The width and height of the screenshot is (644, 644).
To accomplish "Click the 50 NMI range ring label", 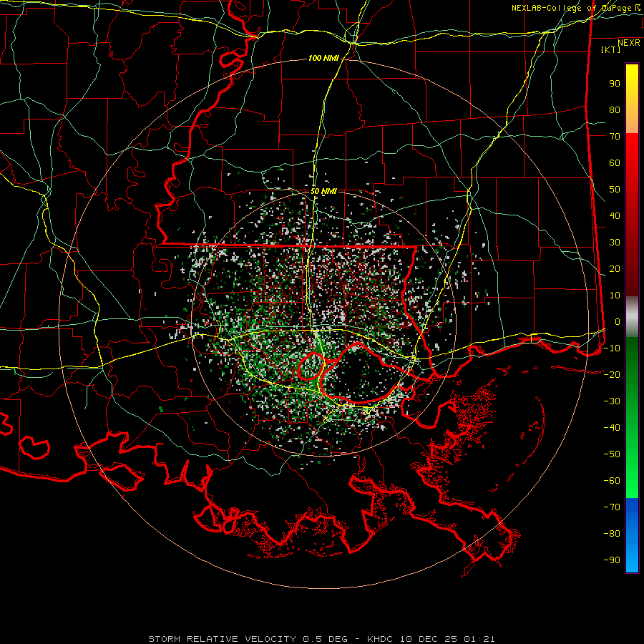I will pyautogui.click(x=323, y=191).
